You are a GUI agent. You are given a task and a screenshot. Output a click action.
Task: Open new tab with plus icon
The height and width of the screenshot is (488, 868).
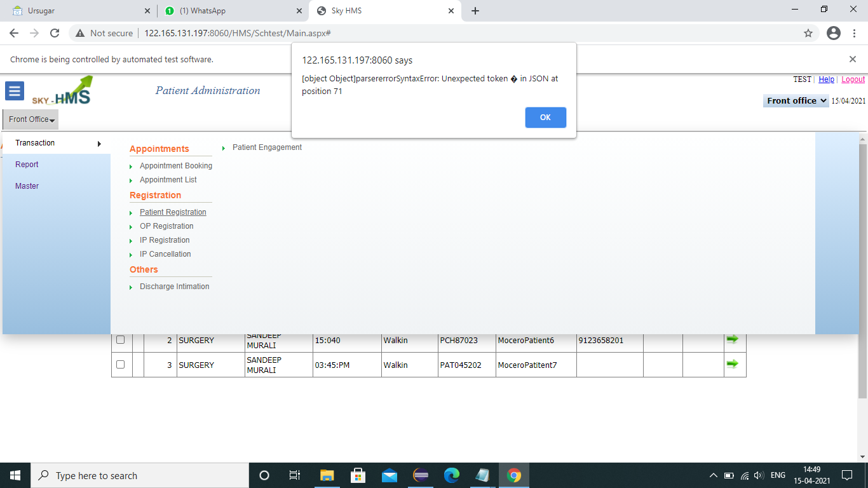click(x=475, y=11)
